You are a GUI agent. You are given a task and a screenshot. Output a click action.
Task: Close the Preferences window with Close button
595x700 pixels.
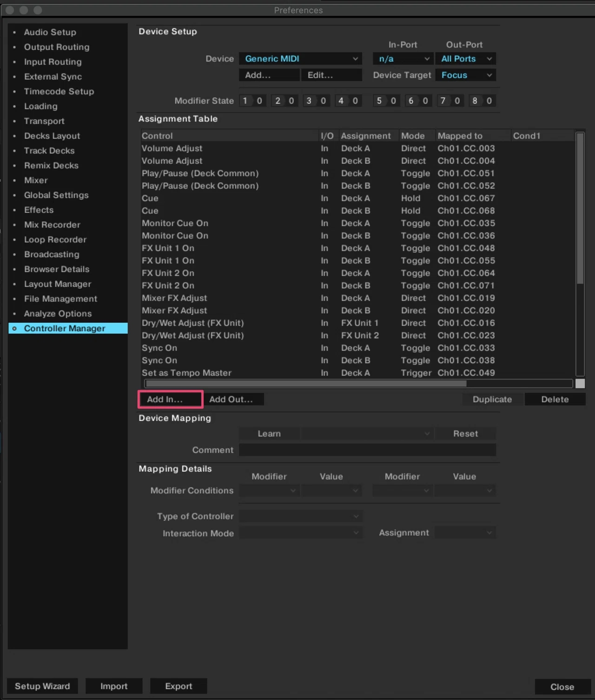point(562,687)
